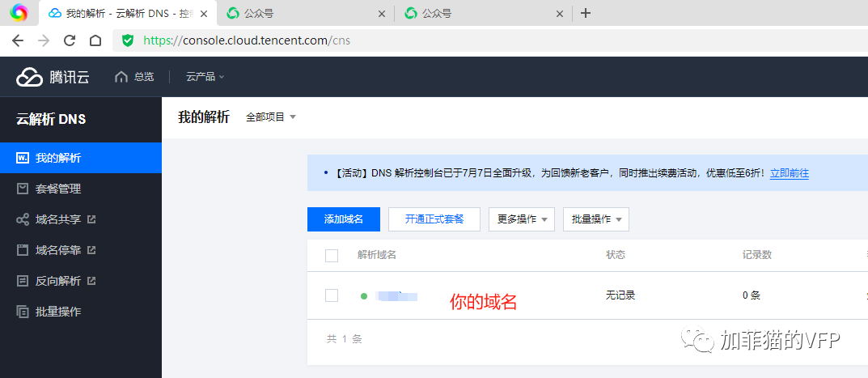This screenshot has width=868, height=378.
Task: Open the 全部项目 project dropdown
Action: (x=271, y=117)
